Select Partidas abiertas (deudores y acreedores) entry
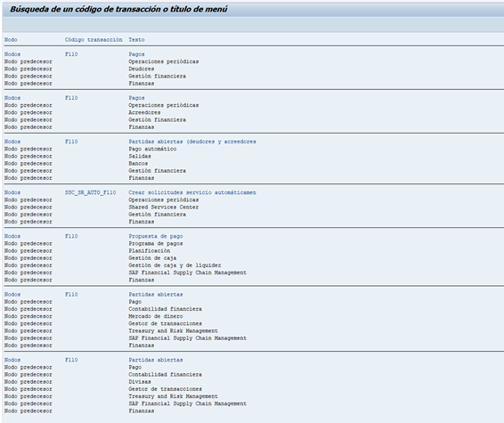Image resolution: width=504 pixels, height=423 pixels. point(192,142)
